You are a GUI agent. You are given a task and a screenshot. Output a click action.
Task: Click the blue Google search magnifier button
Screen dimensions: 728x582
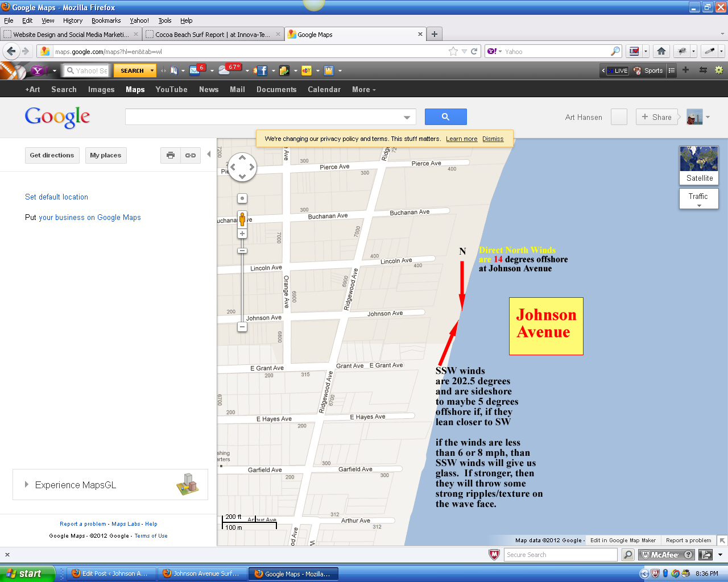click(445, 117)
